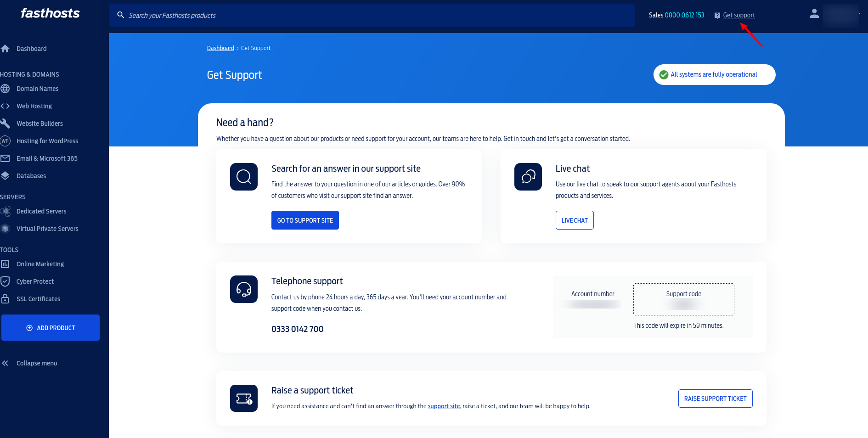
Task: Click the code expiry notice text
Action: tap(678, 326)
